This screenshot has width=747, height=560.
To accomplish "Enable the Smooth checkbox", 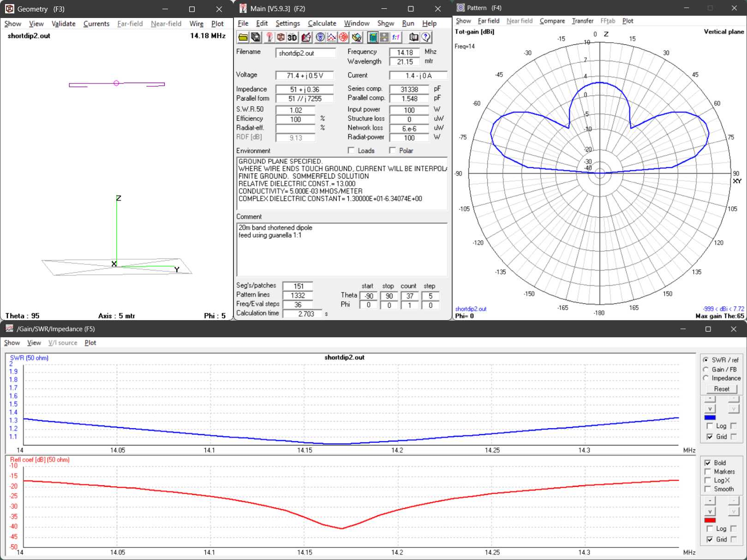I will tap(708, 489).
